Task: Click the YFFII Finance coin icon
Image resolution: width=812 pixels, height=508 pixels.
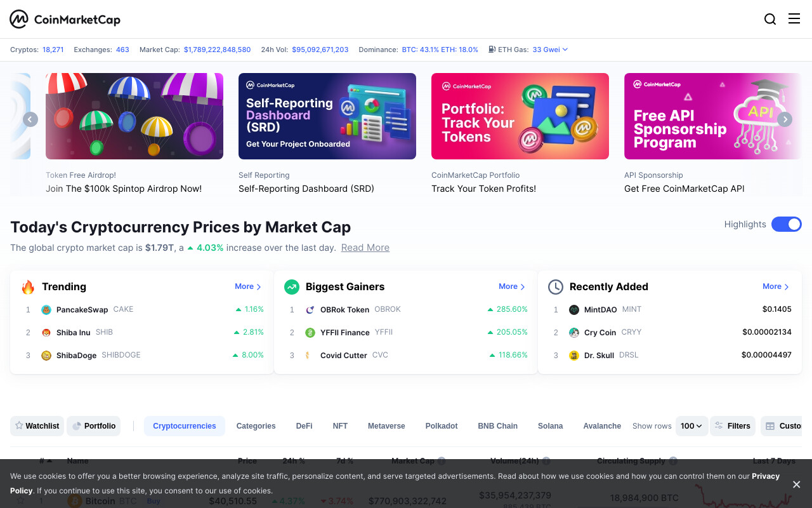Action: pyautogui.click(x=310, y=333)
